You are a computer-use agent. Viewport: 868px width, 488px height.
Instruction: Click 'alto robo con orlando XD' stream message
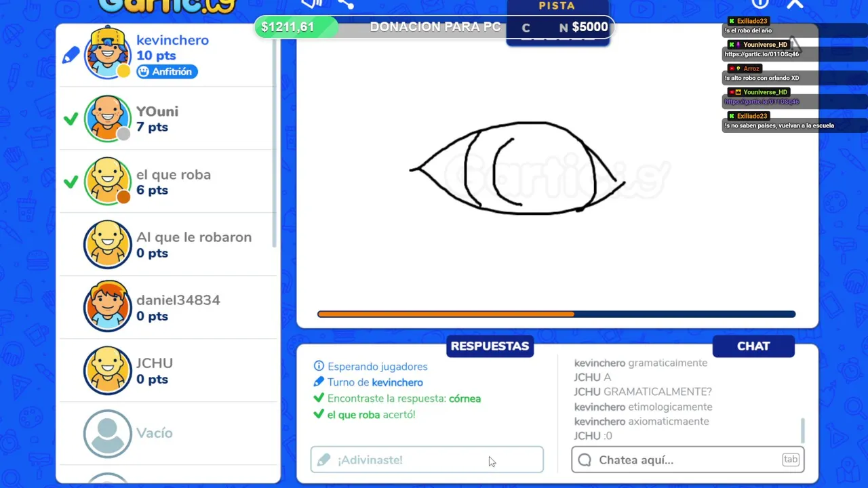pyautogui.click(x=762, y=78)
